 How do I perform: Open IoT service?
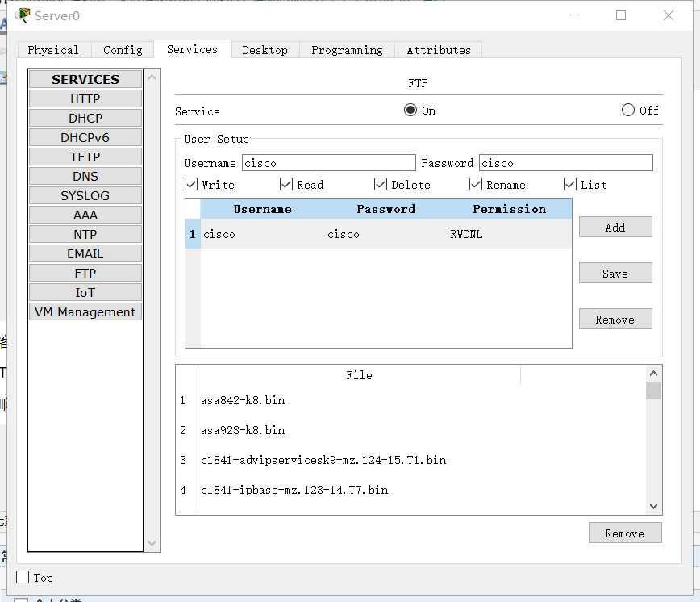(x=85, y=292)
